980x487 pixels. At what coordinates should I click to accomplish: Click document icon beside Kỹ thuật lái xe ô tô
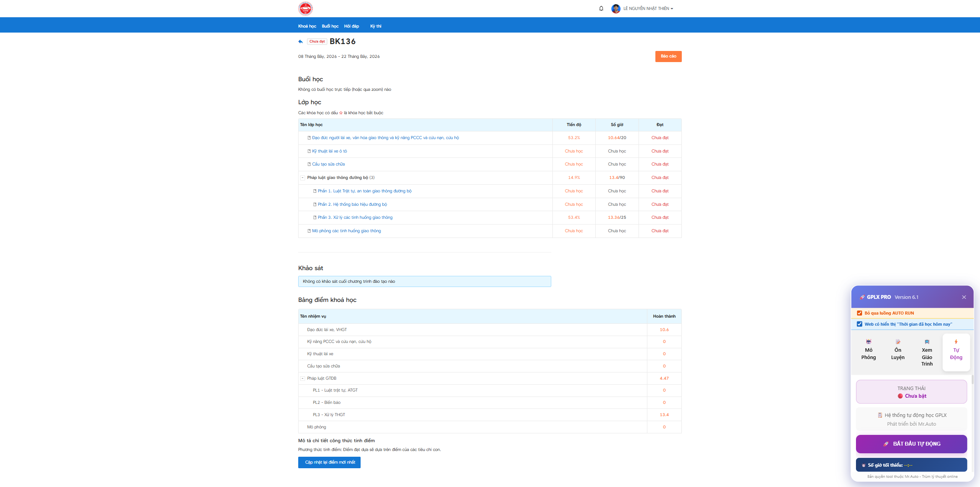309,151
